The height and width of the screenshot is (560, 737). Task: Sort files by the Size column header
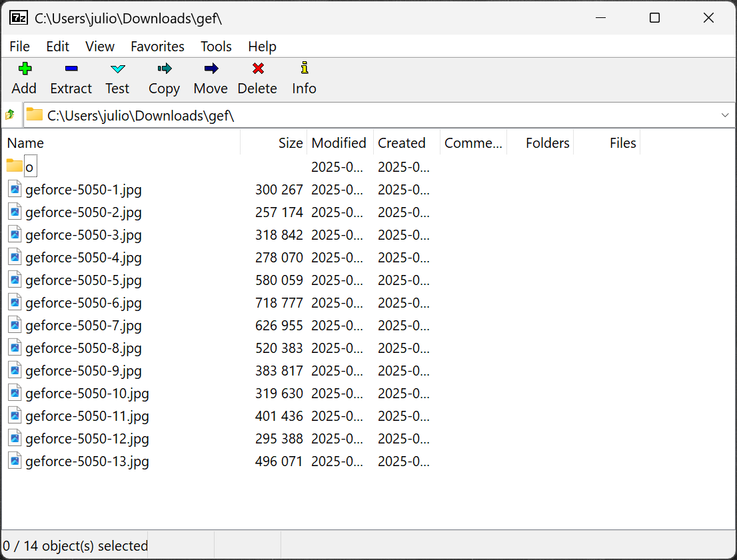(x=274, y=142)
